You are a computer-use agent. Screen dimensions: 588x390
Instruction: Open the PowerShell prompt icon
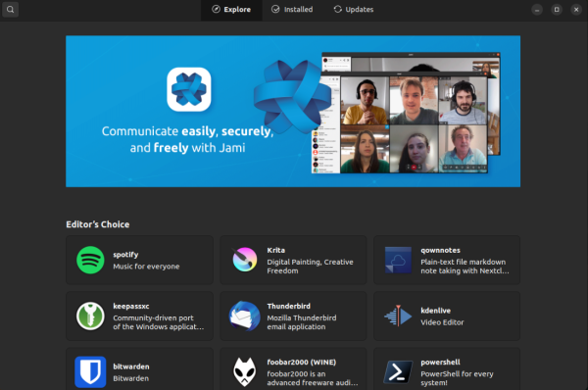tap(398, 372)
